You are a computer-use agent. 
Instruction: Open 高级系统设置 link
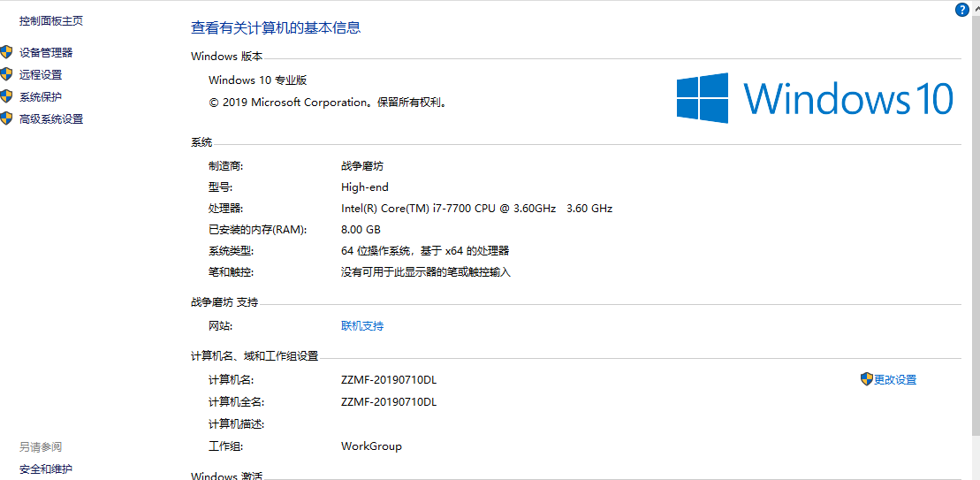[51, 118]
